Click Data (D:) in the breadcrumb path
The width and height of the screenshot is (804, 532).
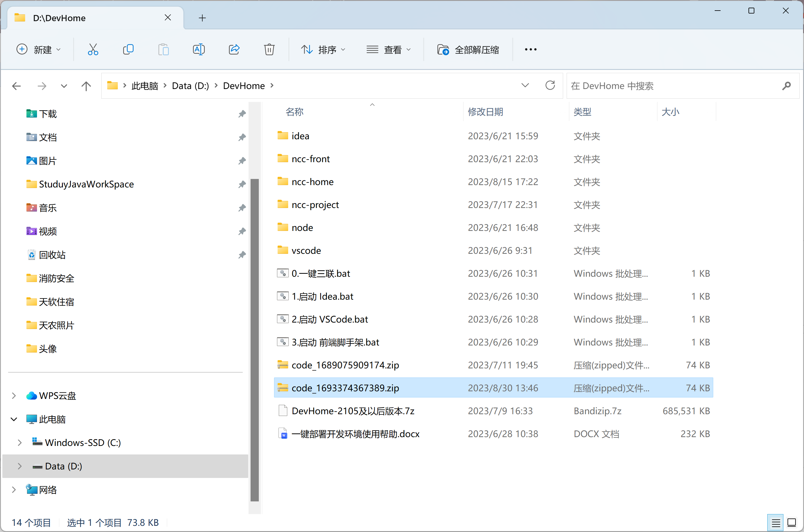(x=190, y=86)
